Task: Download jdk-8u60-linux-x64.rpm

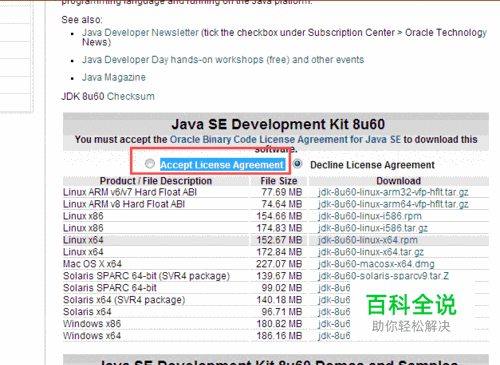Action: tap(368, 240)
